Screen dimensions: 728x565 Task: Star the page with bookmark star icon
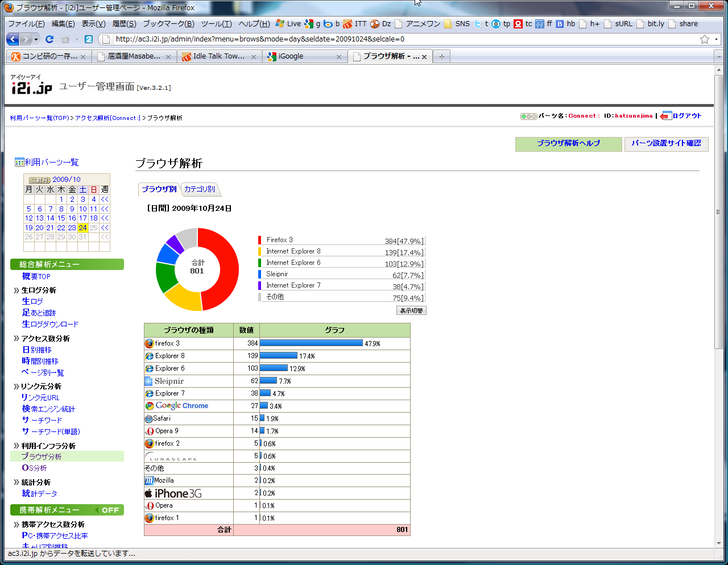705,39
